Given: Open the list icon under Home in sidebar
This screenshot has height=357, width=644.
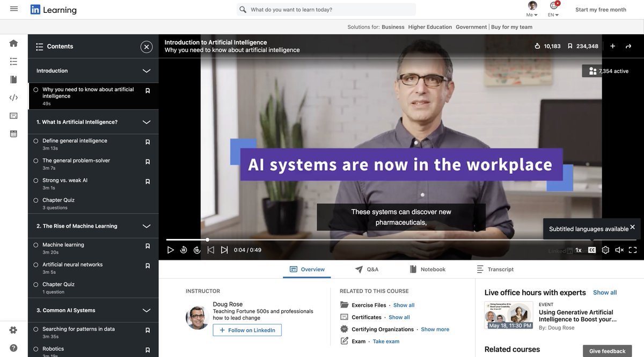Looking at the screenshot, I should (x=14, y=62).
